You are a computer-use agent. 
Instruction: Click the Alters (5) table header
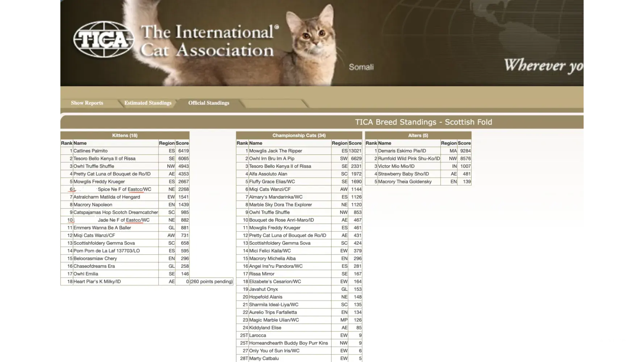[x=418, y=135]
